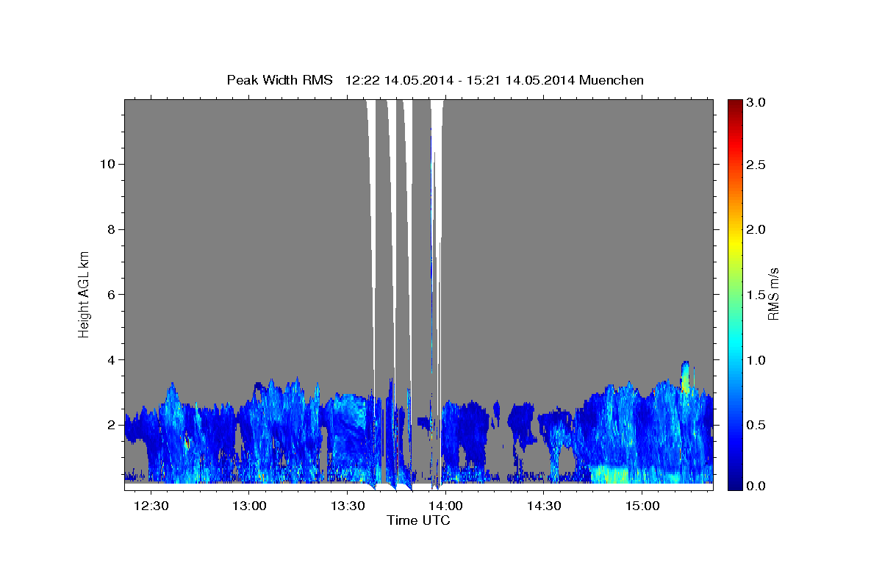
Task: Click the 14:00 time tick label
Action: (445, 506)
